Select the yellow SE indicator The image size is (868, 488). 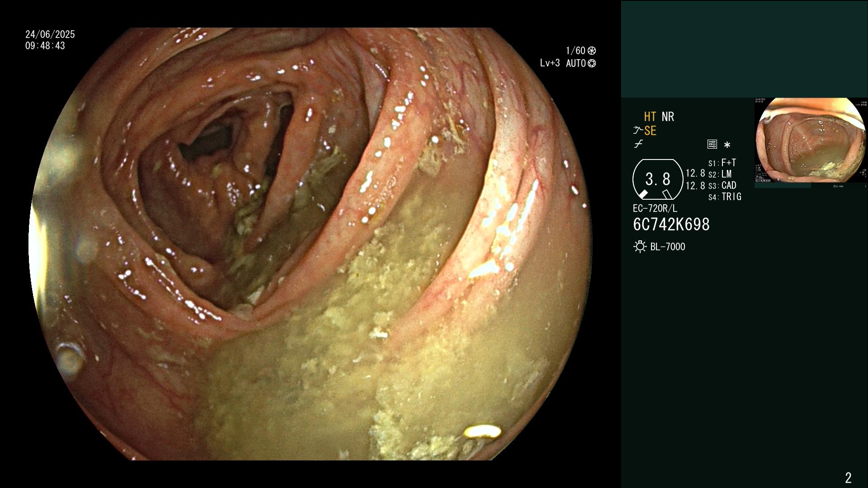tap(650, 131)
